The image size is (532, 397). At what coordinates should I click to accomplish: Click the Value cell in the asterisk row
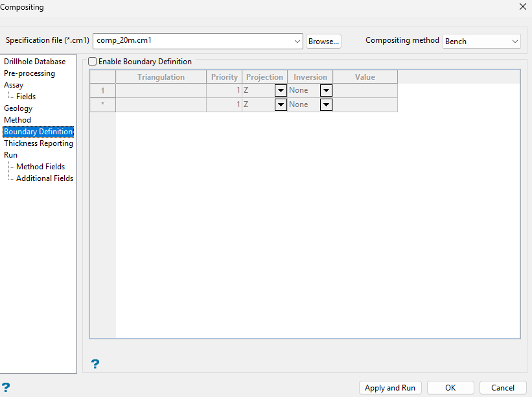pyautogui.click(x=365, y=104)
